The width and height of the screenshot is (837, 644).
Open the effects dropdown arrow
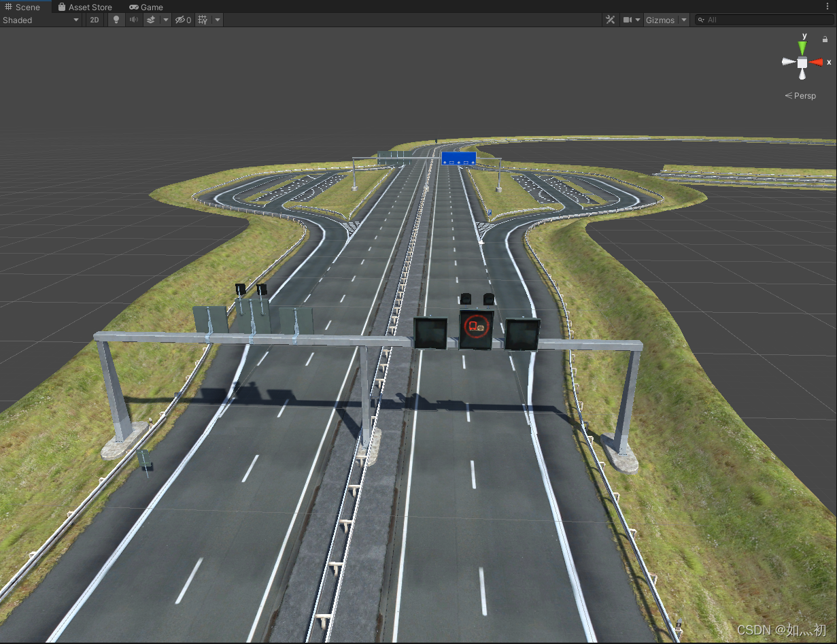[x=166, y=20]
